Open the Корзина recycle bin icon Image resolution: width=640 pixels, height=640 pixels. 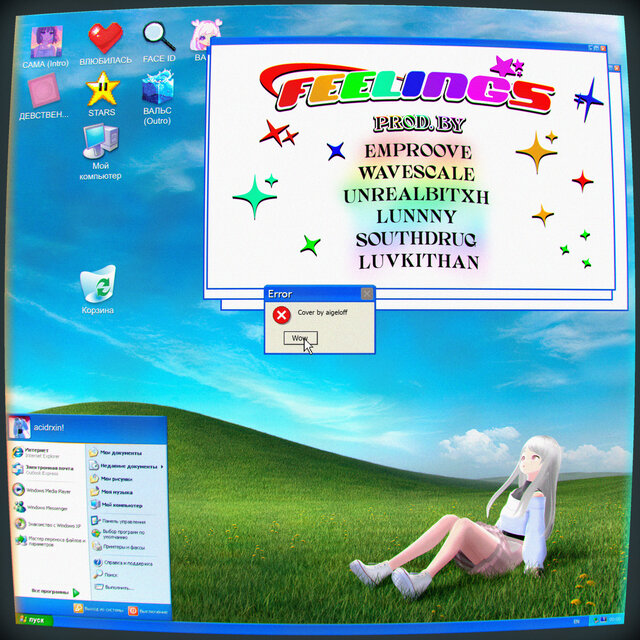(x=98, y=290)
